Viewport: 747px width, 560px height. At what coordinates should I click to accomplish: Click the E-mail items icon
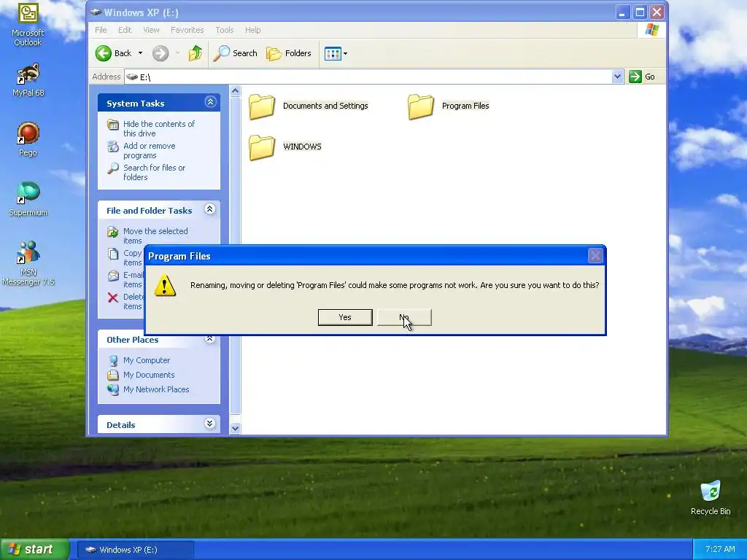(113, 276)
